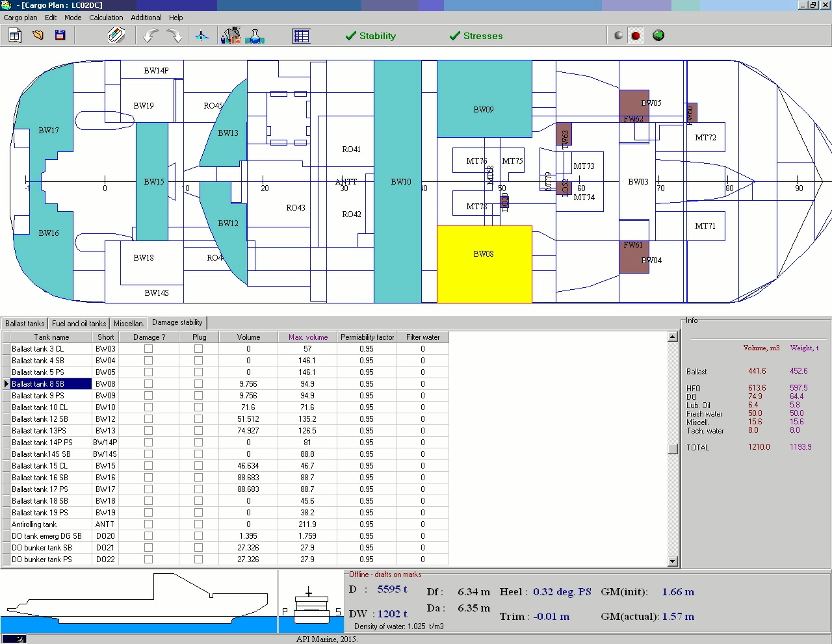Check Damage box for Antirolling tank
This screenshot has width=832, height=644.
click(x=148, y=524)
